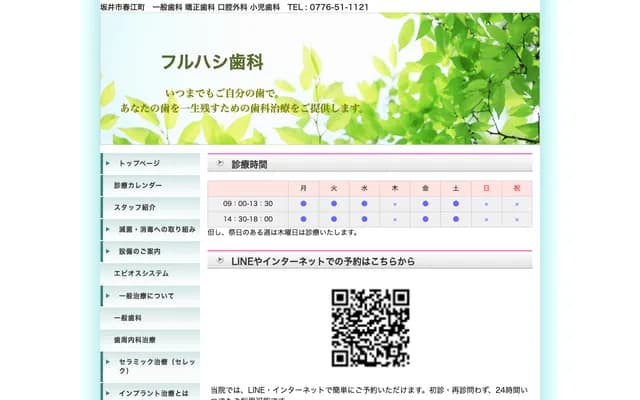Select インプラント治療とは in the sidebar
This screenshot has height=400, width=640.
click(151, 392)
